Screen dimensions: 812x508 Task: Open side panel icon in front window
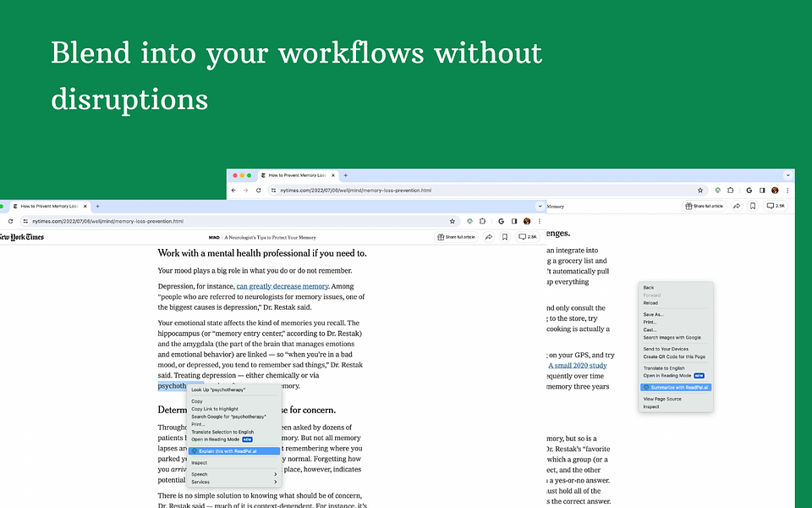click(x=513, y=221)
